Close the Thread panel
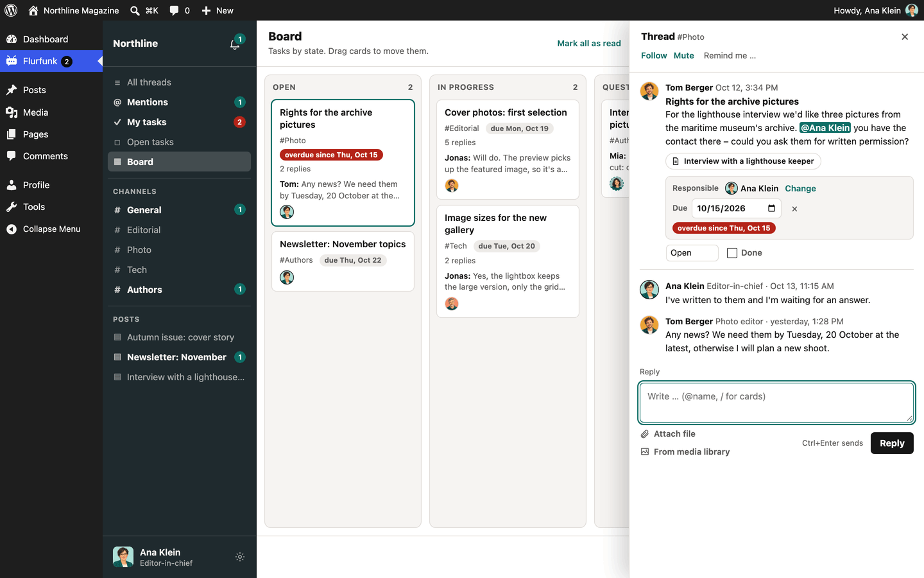 [x=905, y=37]
